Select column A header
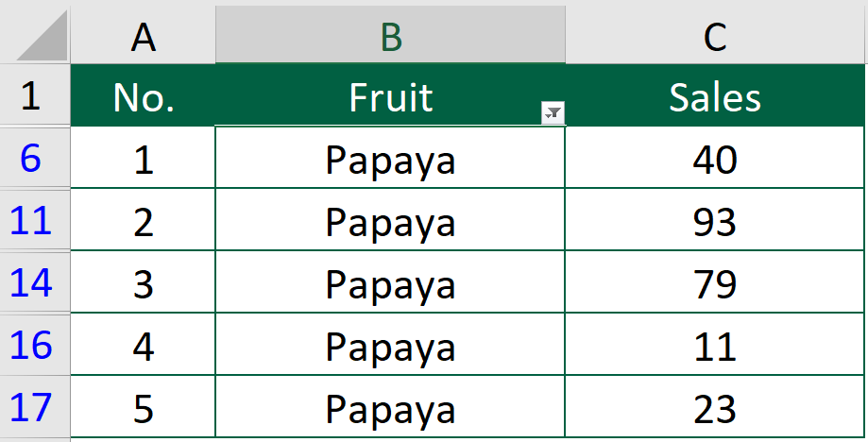 (143, 34)
